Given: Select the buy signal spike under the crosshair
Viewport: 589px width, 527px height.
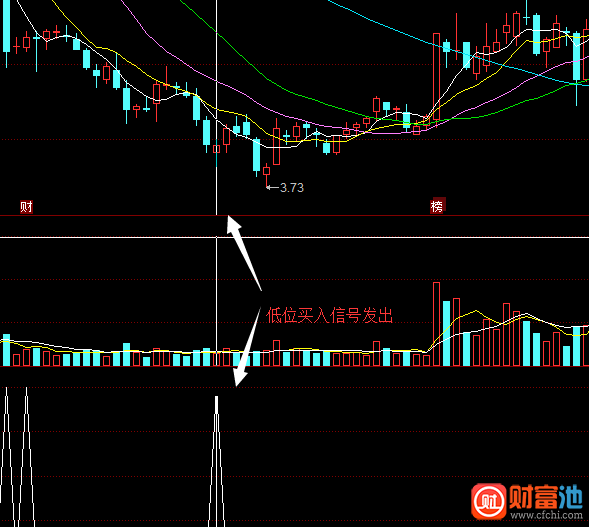Looking at the screenshot, I should [216, 460].
